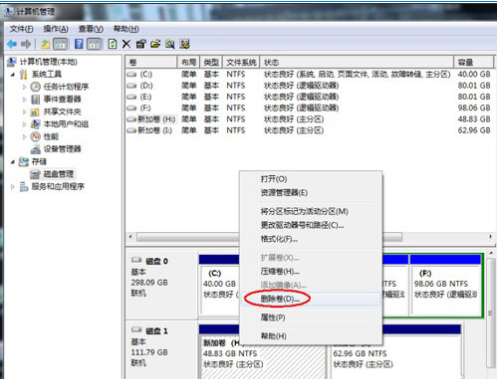
Task: Collapse the 系统工具 tree node
Action: 13,74
